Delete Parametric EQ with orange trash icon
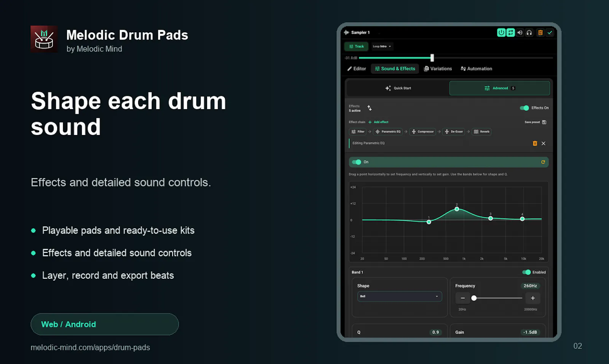Viewport: 609px width, 364px height. point(535,143)
